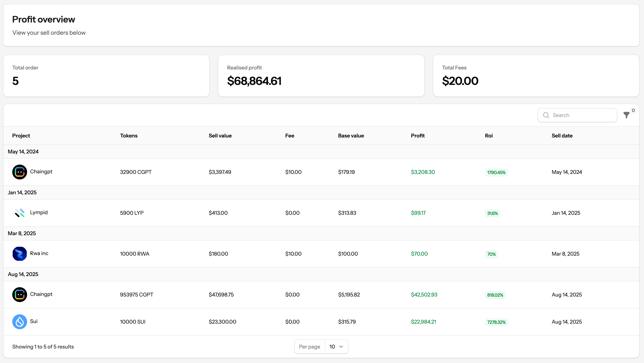Click the Realised profit summary card
The width and height of the screenshot is (644, 363).
click(321, 76)
